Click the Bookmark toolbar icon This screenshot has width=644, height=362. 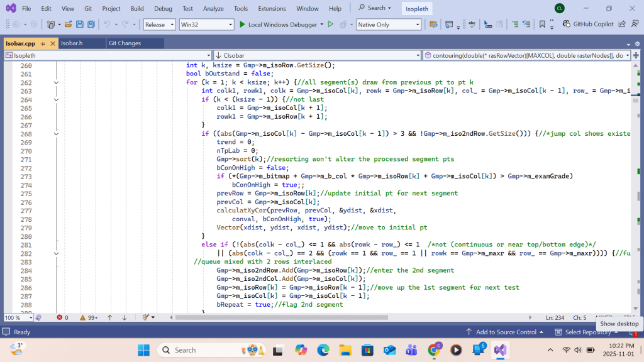click(542, 25)
